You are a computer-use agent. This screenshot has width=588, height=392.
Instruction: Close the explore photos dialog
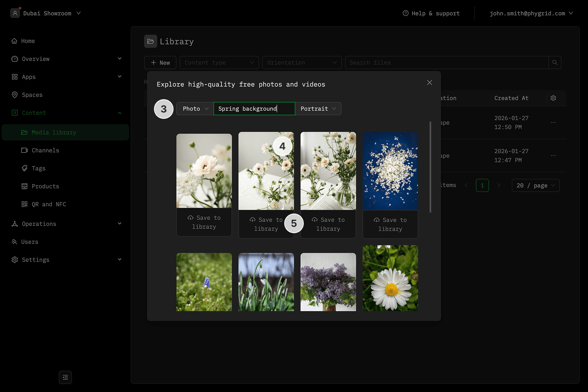coord(430,82)
